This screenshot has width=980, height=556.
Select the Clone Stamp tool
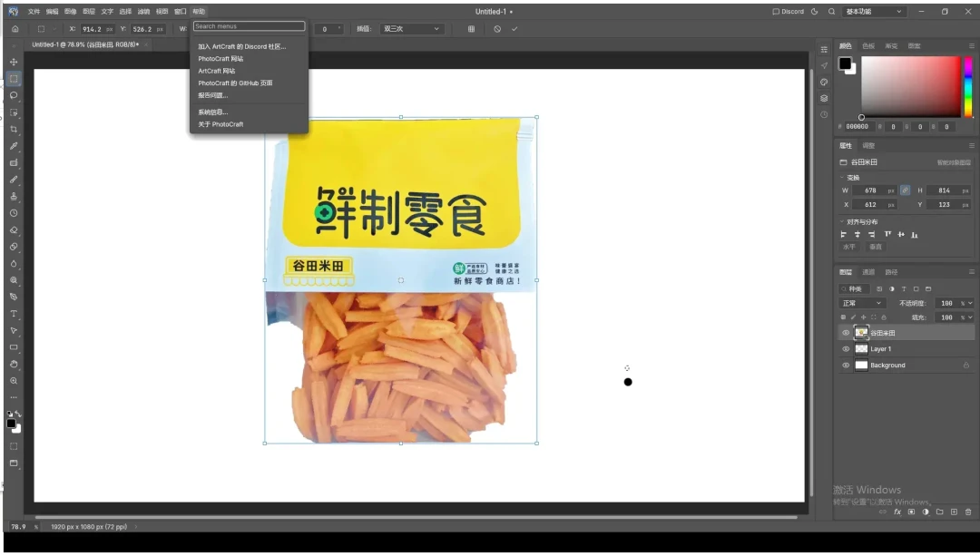14,196
